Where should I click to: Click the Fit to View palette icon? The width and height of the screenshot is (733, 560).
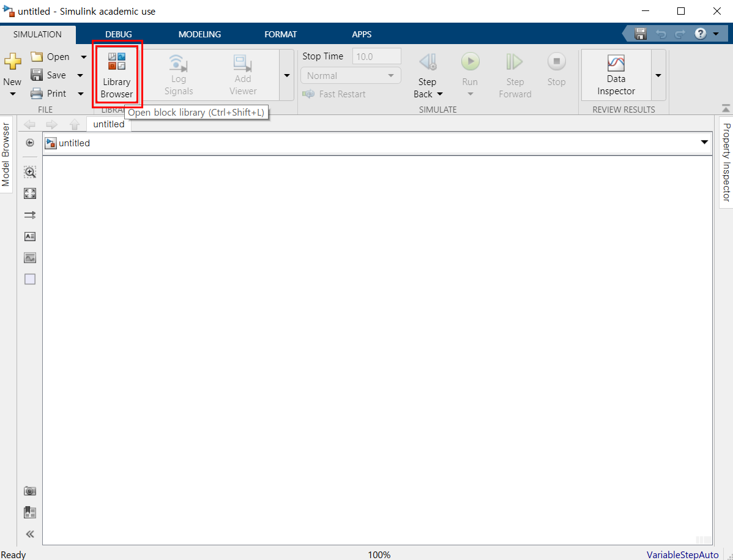(29, 193)
